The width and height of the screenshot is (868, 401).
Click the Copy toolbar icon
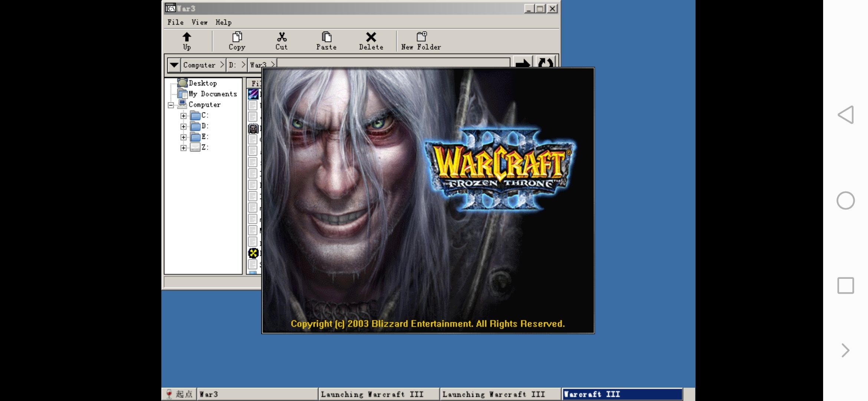[x=237, y=37]
